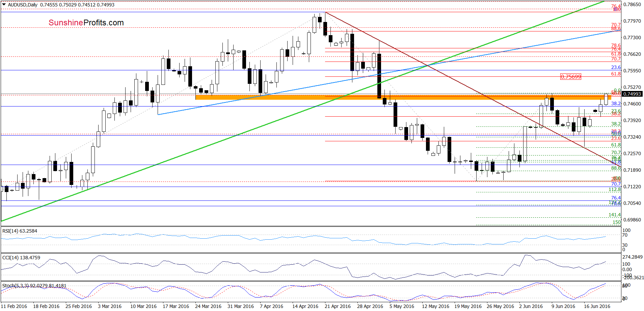The image size is (644, 311).
Task: Click the 17 Mar 2016 date label
Action: (x=176, y=306)
